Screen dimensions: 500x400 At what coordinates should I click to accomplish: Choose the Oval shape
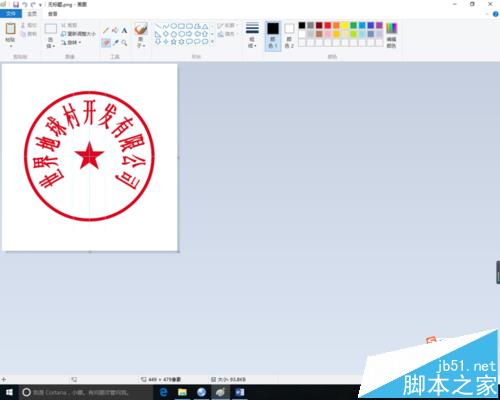point(174,26)
